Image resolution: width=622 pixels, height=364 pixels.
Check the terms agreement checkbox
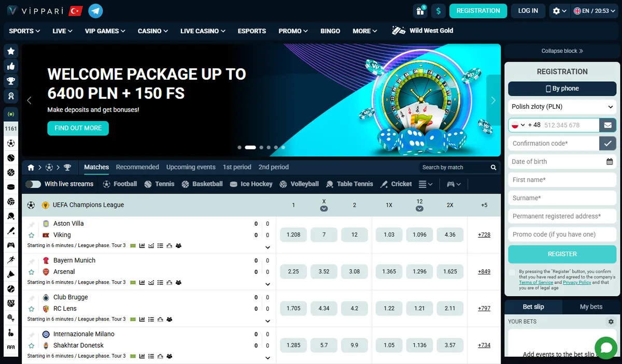tap(512, 272)
